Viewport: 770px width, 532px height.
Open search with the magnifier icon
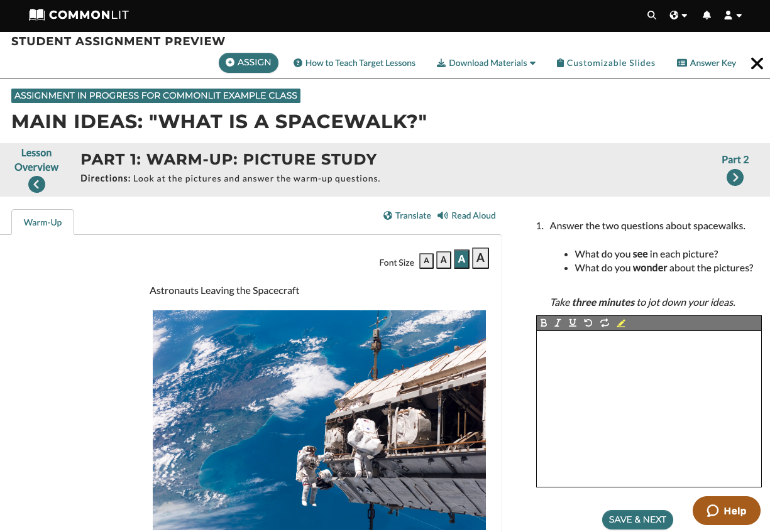[x=652, y=15]
